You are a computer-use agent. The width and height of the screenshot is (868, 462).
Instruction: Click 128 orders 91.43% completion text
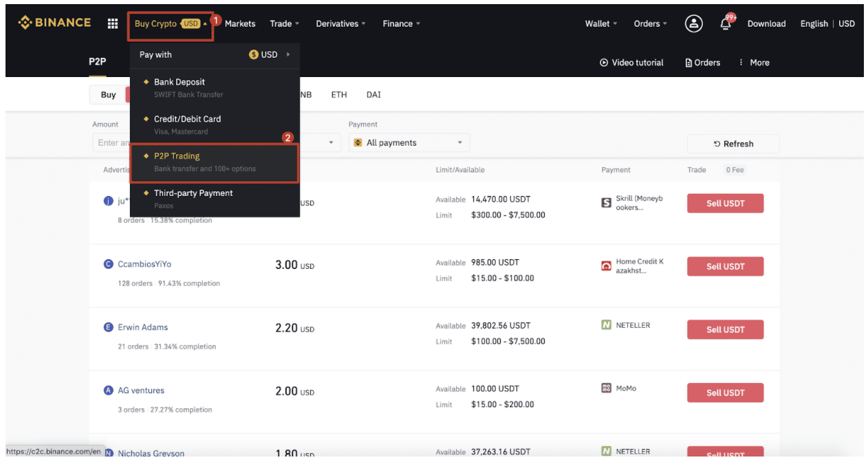[x=169, y=283]
